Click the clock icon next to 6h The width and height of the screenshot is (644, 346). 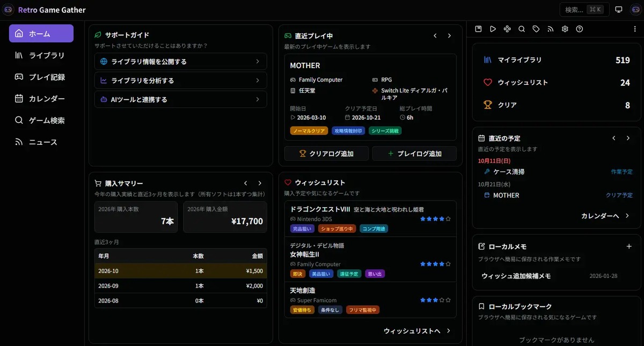tap(402, 117)
